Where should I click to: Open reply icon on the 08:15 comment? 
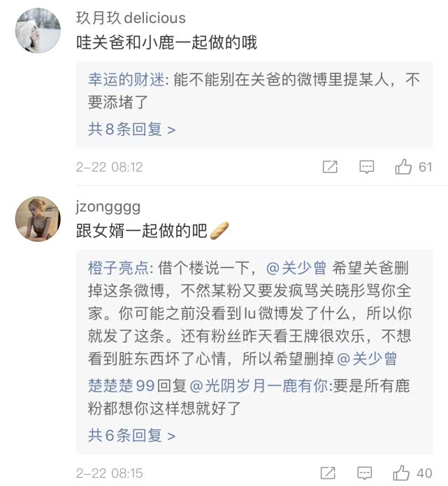pyautogui.click(x=366, y=472)
